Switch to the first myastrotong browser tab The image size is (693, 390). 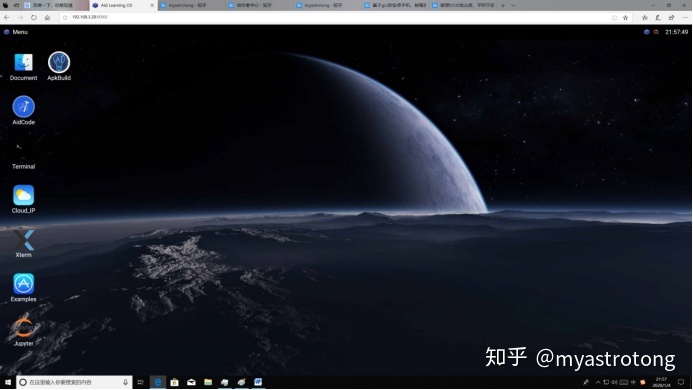tap(191, 5)
